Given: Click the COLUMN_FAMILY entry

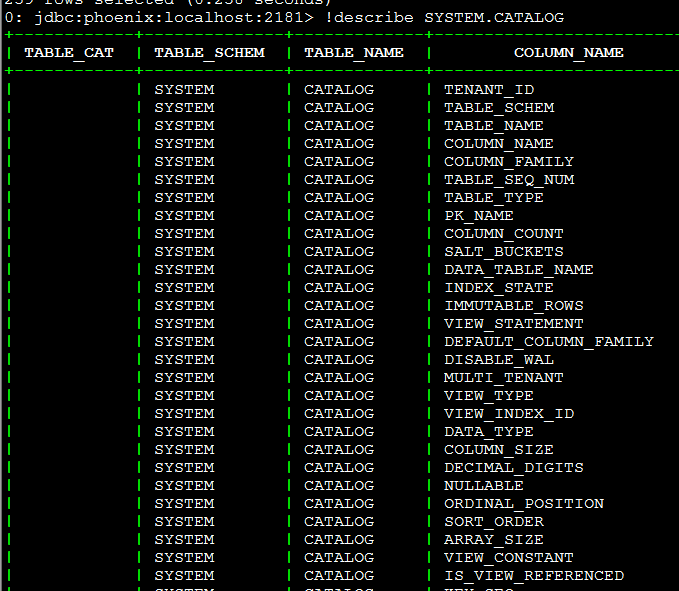Looking at the screenshot, I should point(509,161).
